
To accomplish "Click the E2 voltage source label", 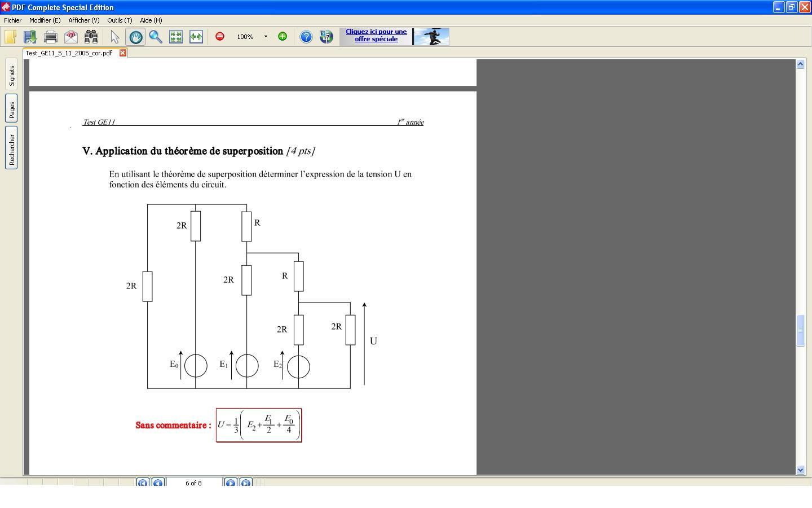I will click(277, 365).
